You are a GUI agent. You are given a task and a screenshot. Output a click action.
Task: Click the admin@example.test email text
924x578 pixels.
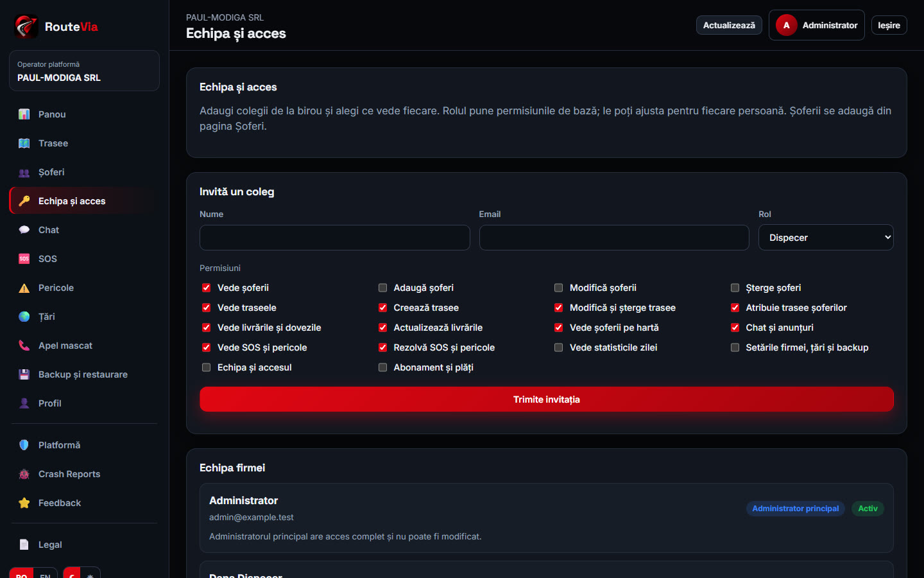pos(252,517)
